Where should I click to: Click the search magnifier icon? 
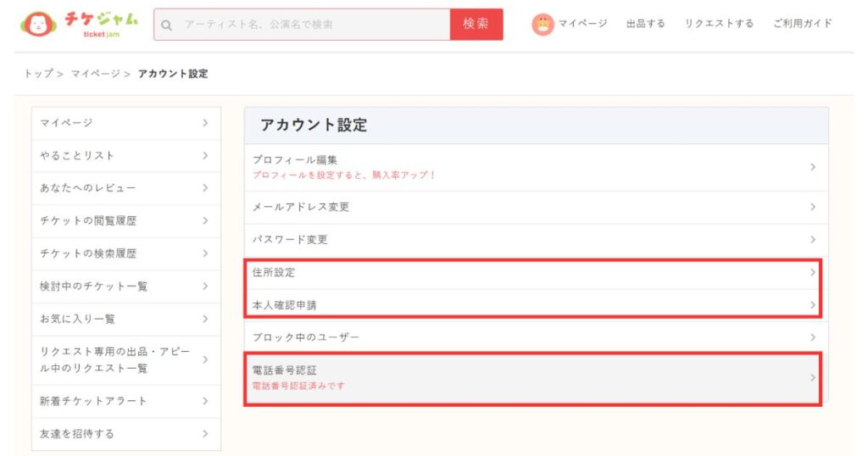pos(166,25)
